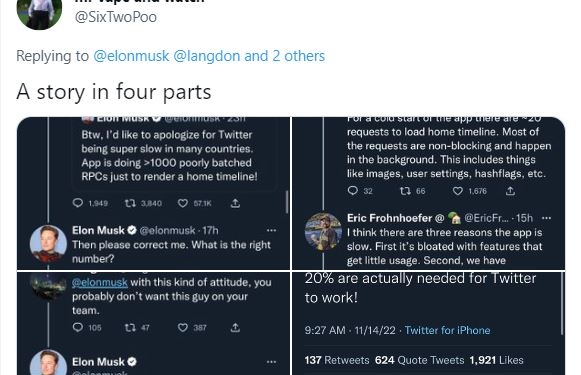Open the @SixTwoPoo profile handle
Image resolution: width=581 pixels, height=375 pixels.
(x=116, y=17)
